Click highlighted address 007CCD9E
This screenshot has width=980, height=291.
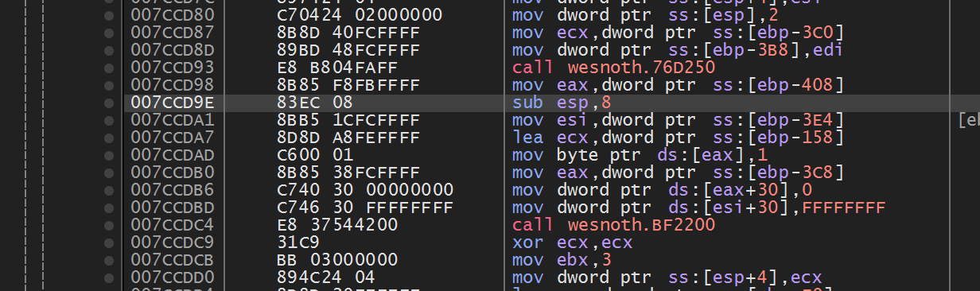click(x=173, y=103)
